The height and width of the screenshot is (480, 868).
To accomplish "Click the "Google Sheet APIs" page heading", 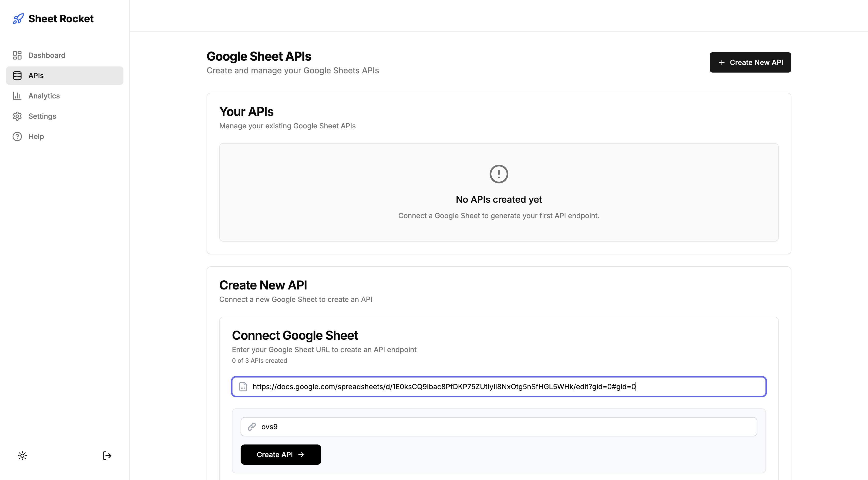I will click(259, 56).
